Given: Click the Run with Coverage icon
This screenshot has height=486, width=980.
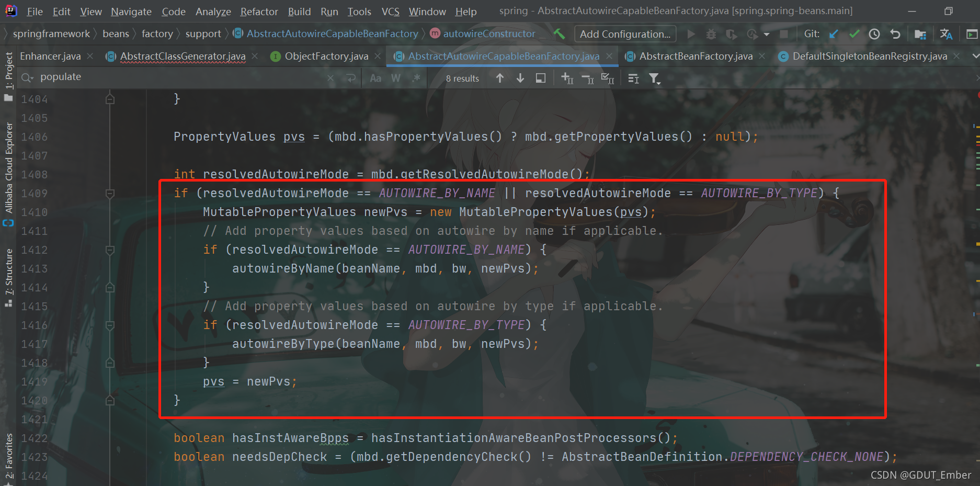Looking at the screenshot, I should [x=731, y=35].
